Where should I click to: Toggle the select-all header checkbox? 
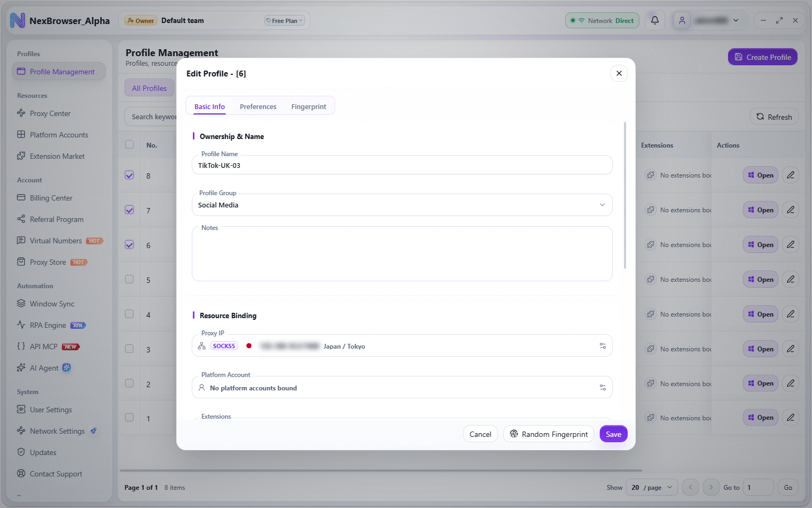pos(129,144)
